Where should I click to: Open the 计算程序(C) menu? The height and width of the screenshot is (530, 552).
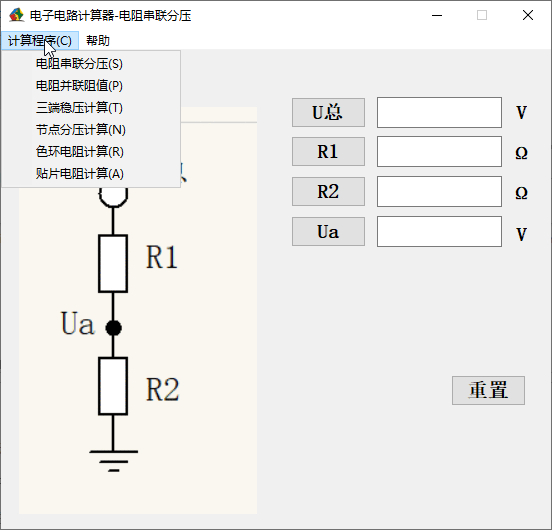pos(40,40)
